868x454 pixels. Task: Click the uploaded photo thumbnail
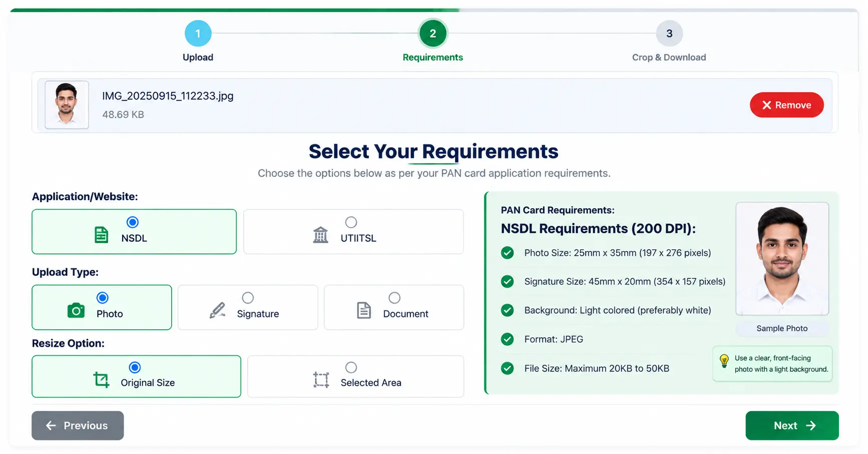(67, 105)
